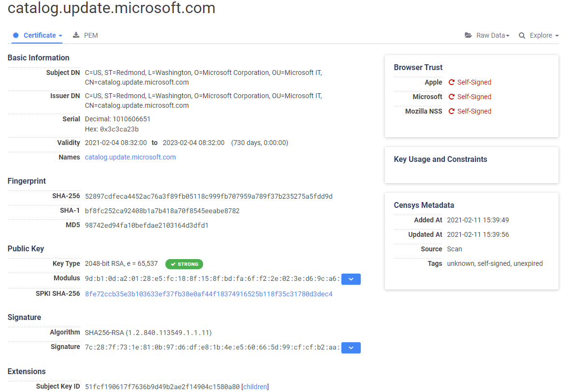Click the Source value Scan
The height and width of the screenshot is (392, 588).
coord(455,249)
